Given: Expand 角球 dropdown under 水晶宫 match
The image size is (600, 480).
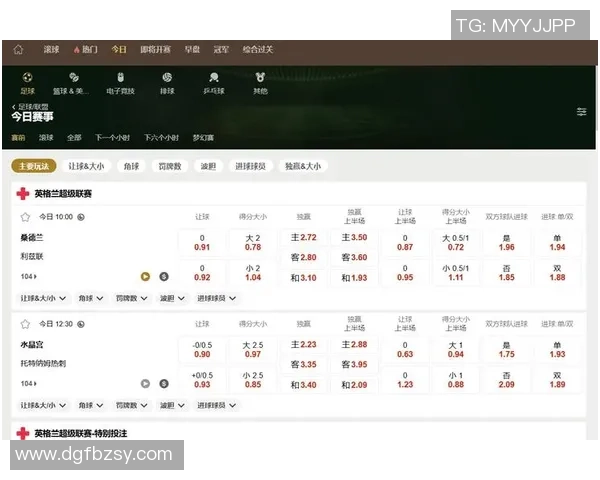Looking at the screenshot, I should click(x=90, y=405).
